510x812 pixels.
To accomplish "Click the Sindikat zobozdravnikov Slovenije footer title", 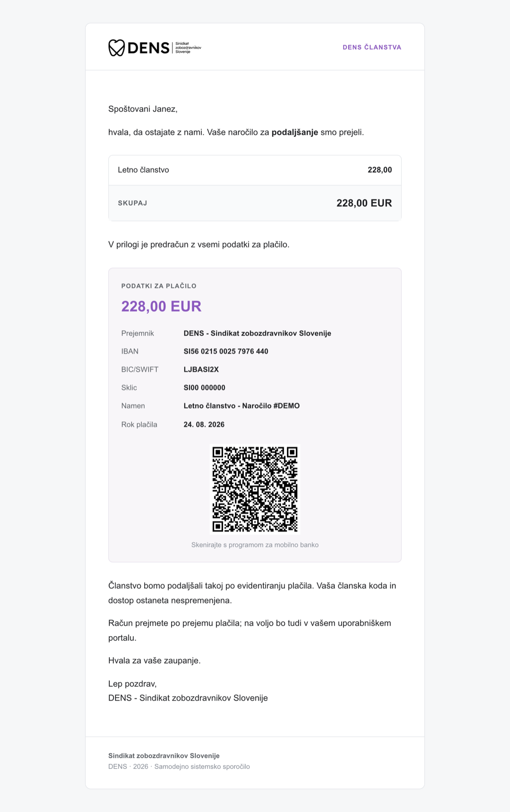I will pyautogui.click(x=164, y=756).
